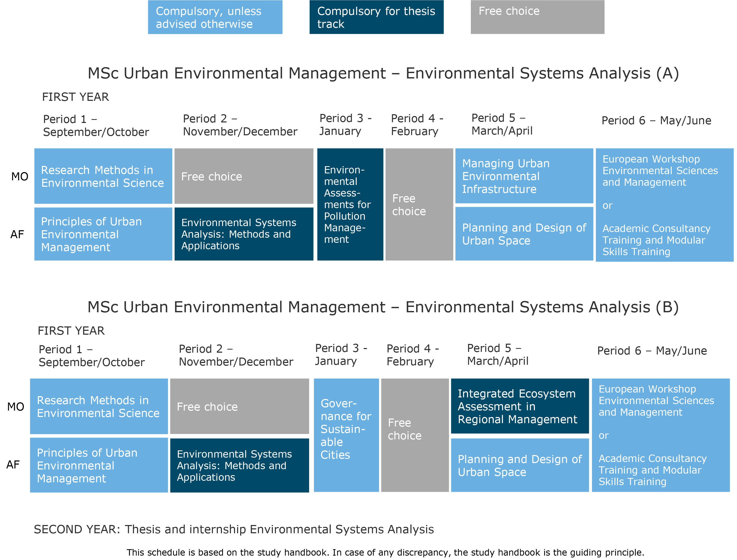Click the 'MO' row label in schedule B
This screenshot has width=737, height=560.
point(16,407)
